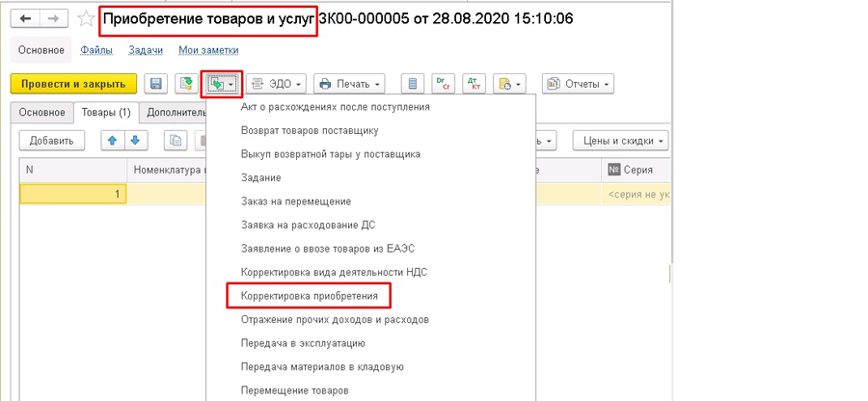Choose Корректировка приобретения
This screenshot has width=868, height=401.
pyautogui.click(x=310, y=296)
